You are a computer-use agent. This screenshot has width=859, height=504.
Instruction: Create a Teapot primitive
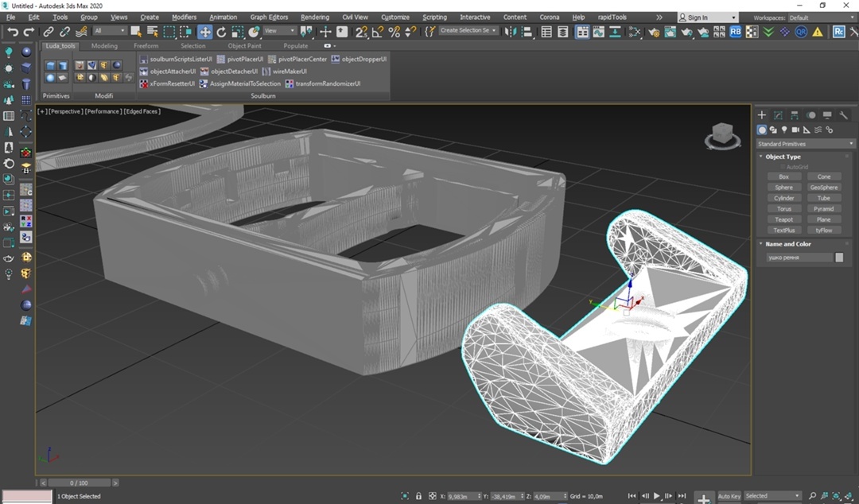784,219
